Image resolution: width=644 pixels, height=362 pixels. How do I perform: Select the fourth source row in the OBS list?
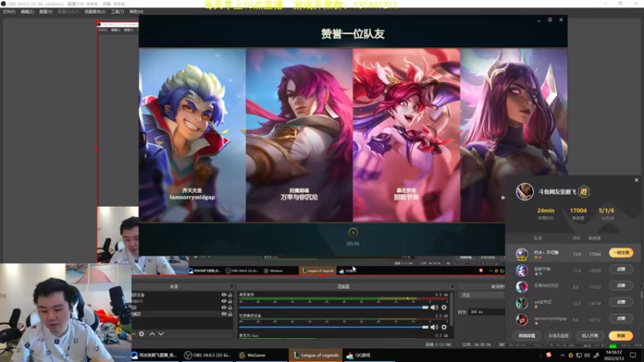tap(182, 314)
